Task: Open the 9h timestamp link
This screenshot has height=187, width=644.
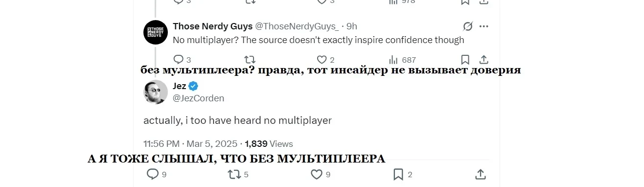Action: (352, 26)
